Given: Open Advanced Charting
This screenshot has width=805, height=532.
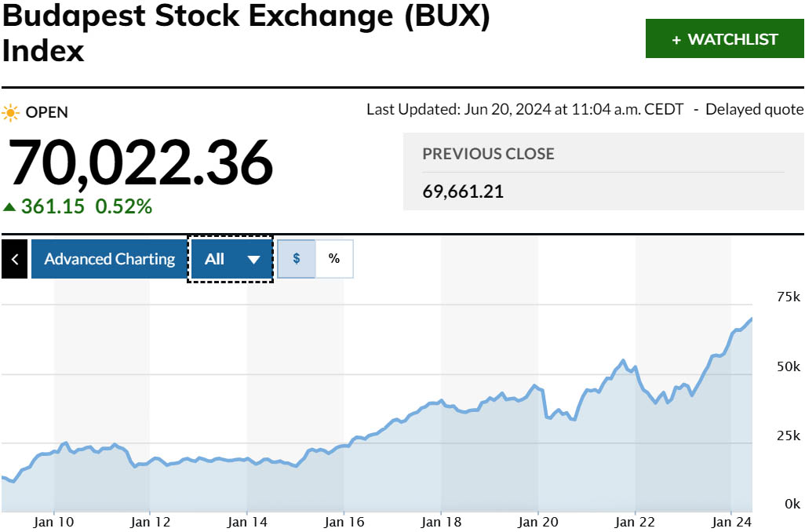Looking at the screenshot, I should pos(109,259).
